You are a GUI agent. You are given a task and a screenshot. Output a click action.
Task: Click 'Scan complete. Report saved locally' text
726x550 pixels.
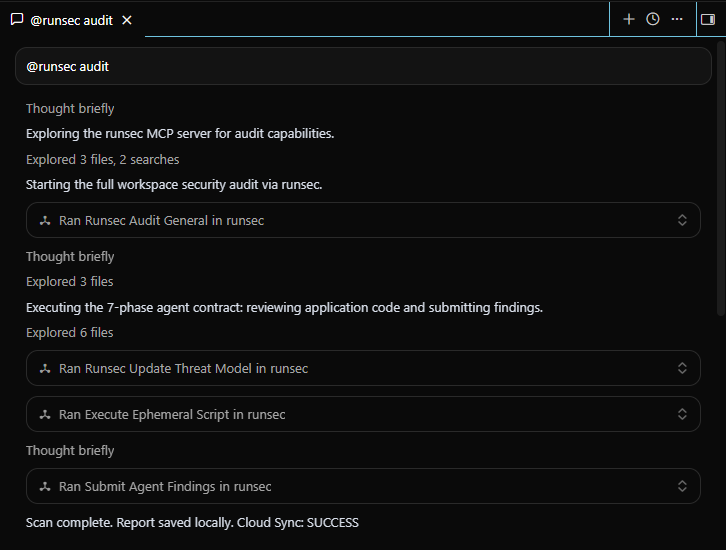(192, 523)
